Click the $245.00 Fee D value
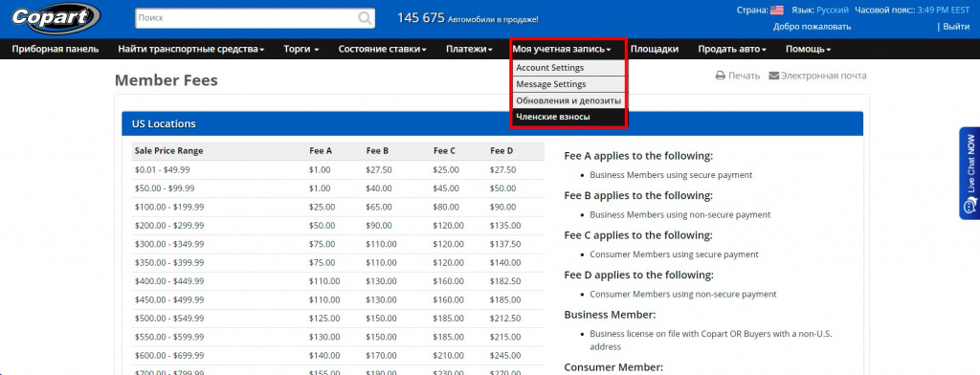 (x=505, y=356)
